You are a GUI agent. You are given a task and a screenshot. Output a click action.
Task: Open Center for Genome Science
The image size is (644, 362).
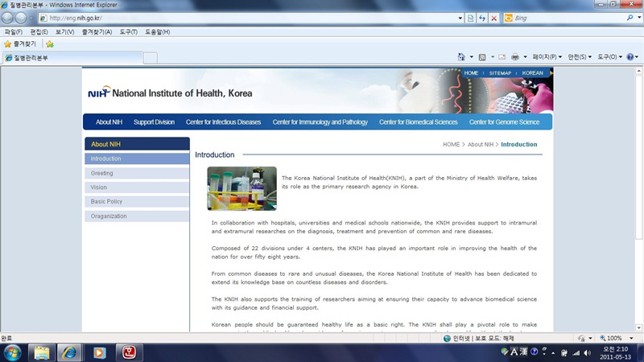point(505,122)
